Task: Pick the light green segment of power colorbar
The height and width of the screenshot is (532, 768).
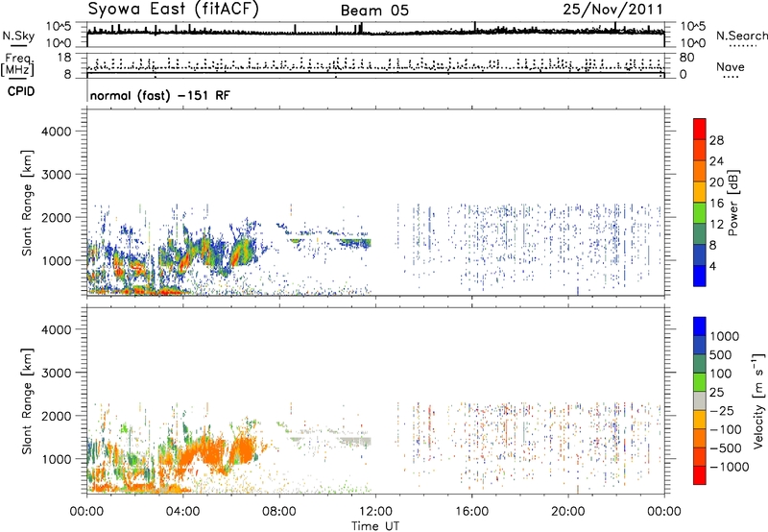Action: point(700,213)
